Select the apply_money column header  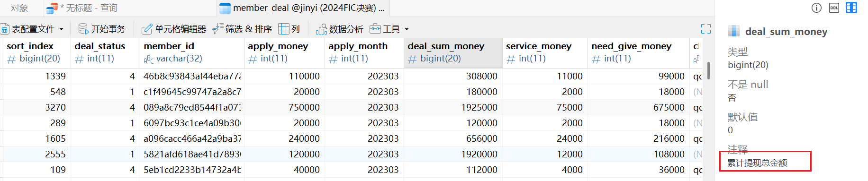tap(284, 52)
